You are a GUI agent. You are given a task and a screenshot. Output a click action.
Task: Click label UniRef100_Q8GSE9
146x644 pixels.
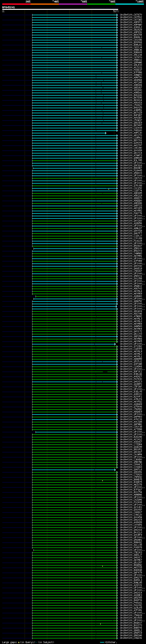(131, 123)
